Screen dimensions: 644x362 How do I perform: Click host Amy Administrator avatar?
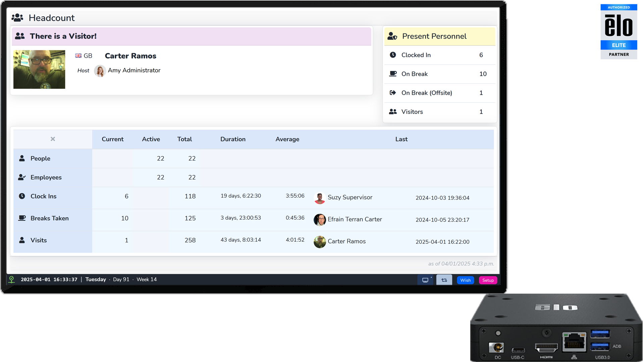pos(100,71)
